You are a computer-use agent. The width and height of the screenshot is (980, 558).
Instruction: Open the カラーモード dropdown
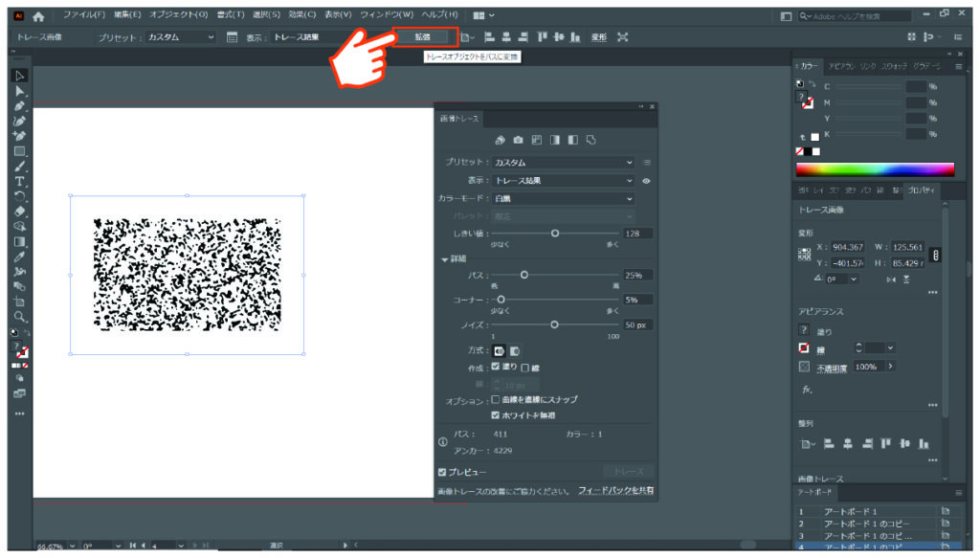563,199
